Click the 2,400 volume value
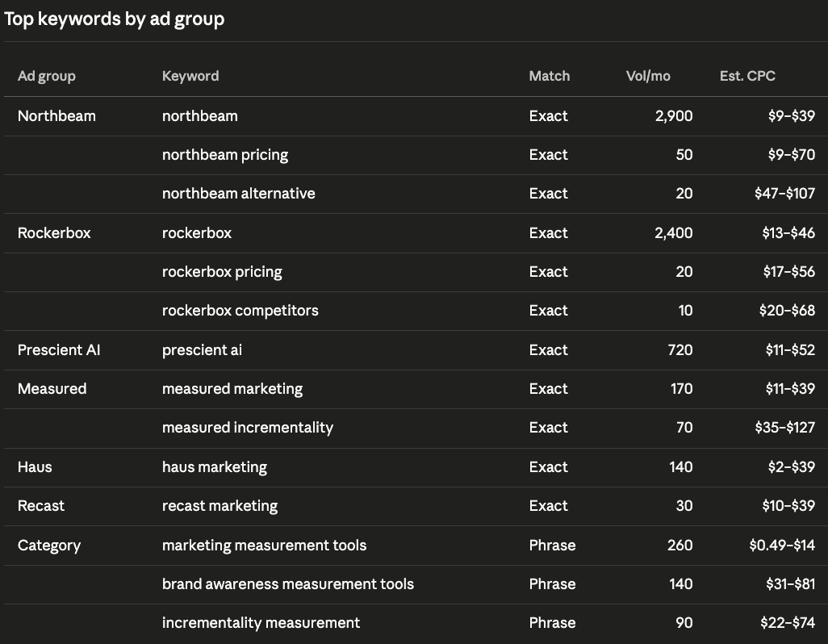The width and height of the screenshot is (828, 644). coord(674,232)
